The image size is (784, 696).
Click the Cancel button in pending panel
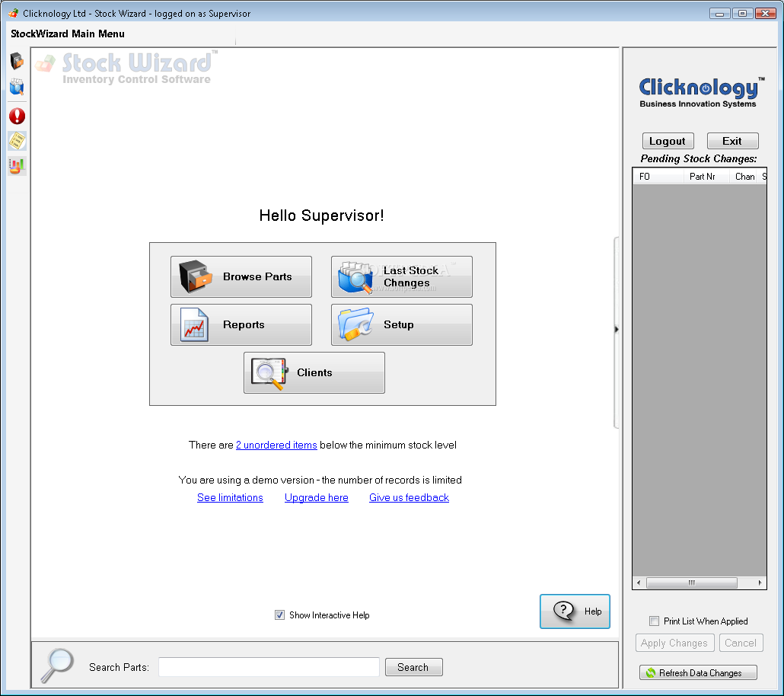coord(741,643)
